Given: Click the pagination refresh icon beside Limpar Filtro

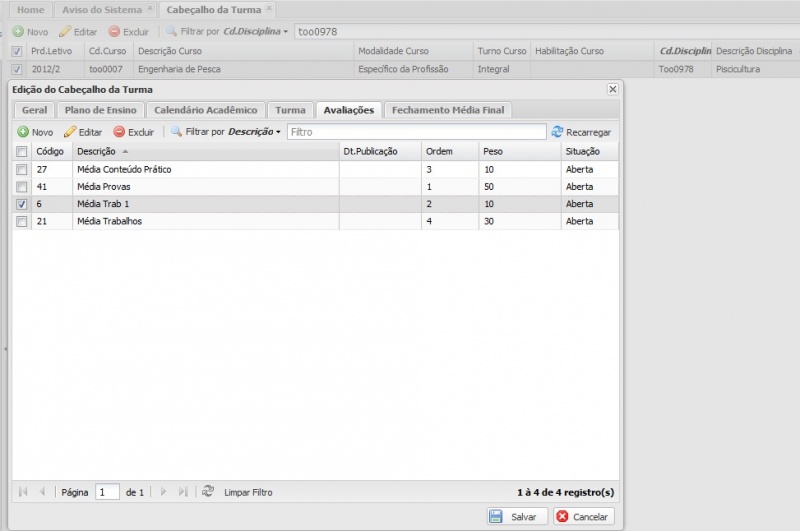Looking at the screenshot, I should click(208, 492).
